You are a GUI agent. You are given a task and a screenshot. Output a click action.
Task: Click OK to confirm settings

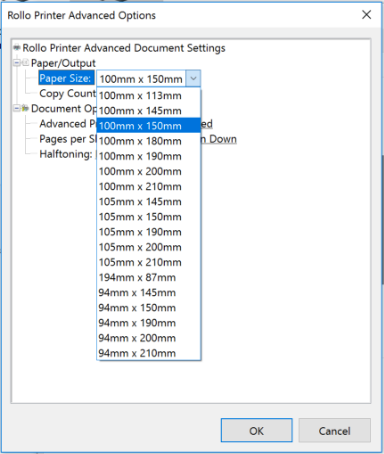point(256,430)
